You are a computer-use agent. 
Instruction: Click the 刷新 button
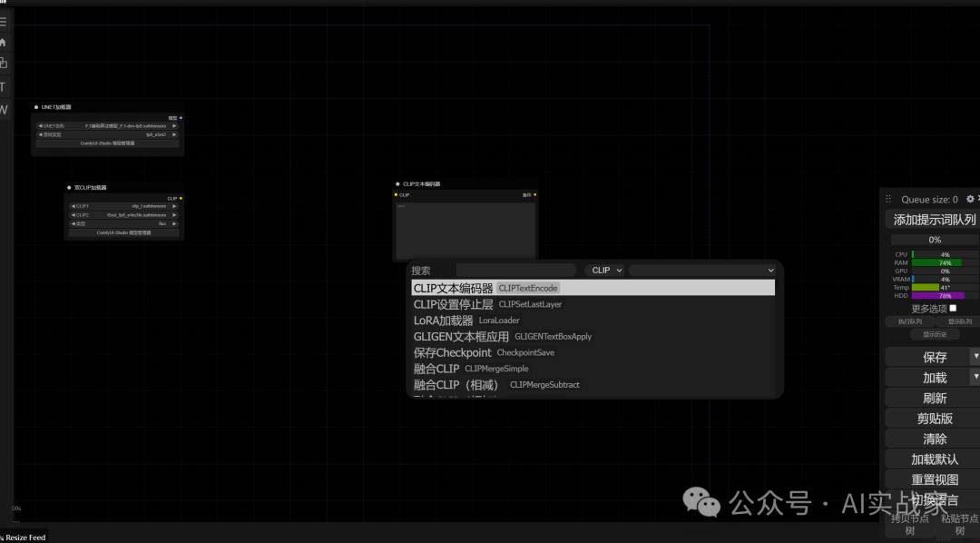(x=933, y=398)
